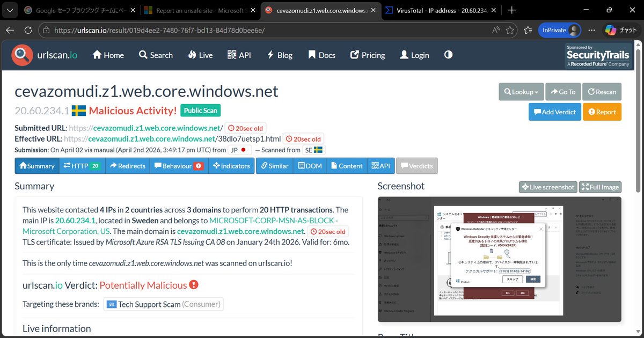
Task: Click the 20.60.234.1 main IP link
Action: pyautogui.click(x=75, y=221)
